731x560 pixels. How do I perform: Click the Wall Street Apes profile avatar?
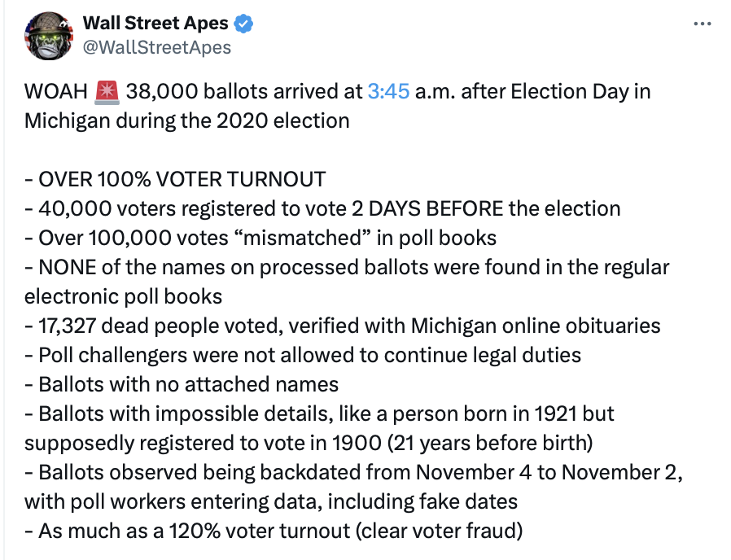pyautogui.click(x=50, y=36)
